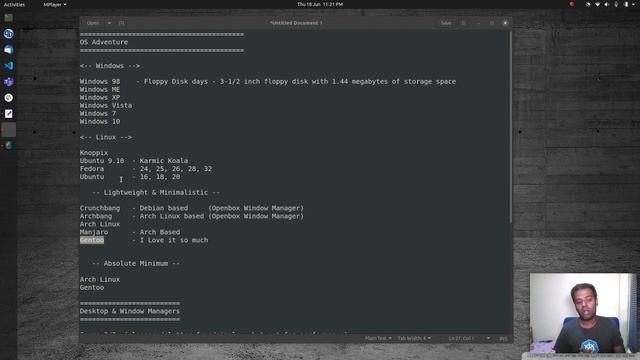The image size is (640, 360).
Task: Click the 'OS Adventure' heading text
Action: point(104,42)
